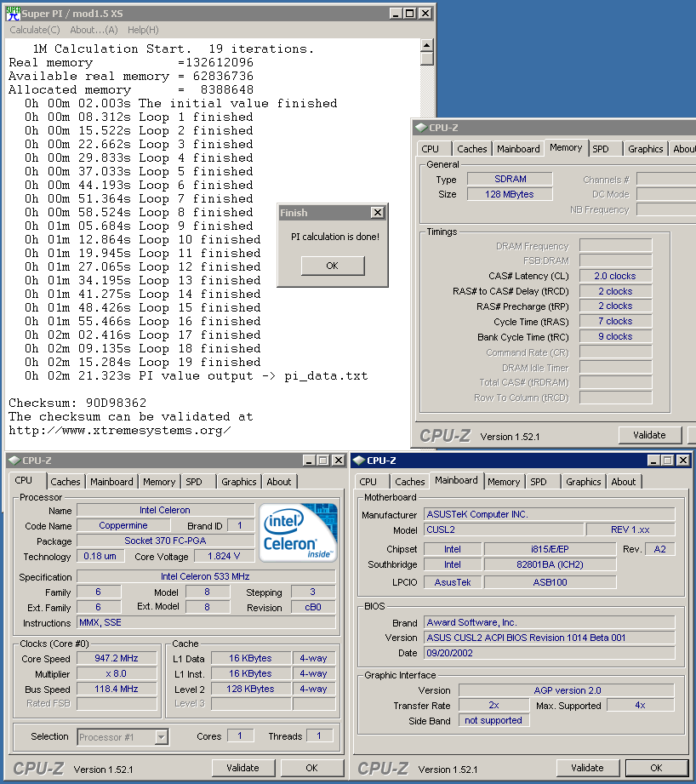Click the Super PI icon in title bar
Screen dimensions: 696x784
[x=13, y=14]
